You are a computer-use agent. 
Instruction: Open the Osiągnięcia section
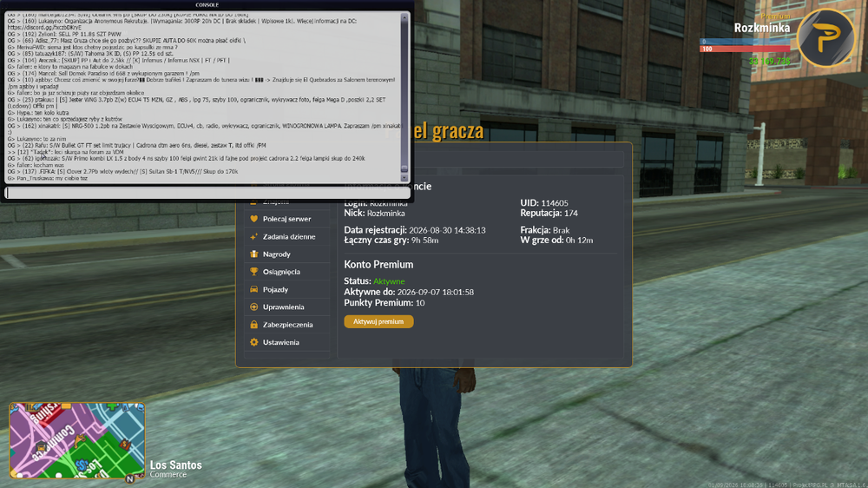tap(286, 272)
